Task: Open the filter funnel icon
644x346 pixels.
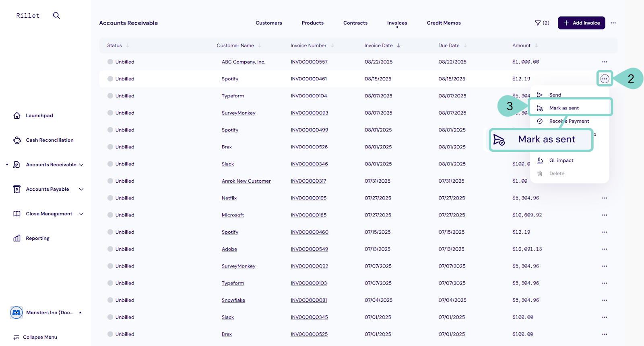Action: pos(538,23)
